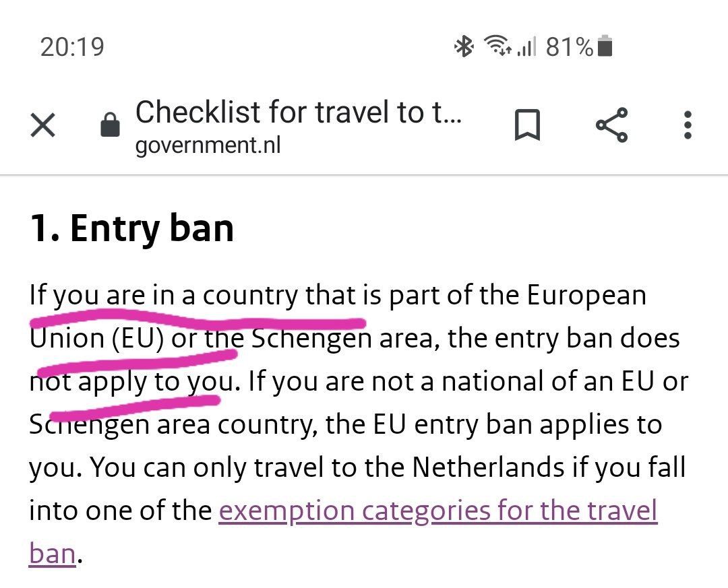728x588 pixels.
Task: Tap the word 'European' in first line
Action: (586, 295)
